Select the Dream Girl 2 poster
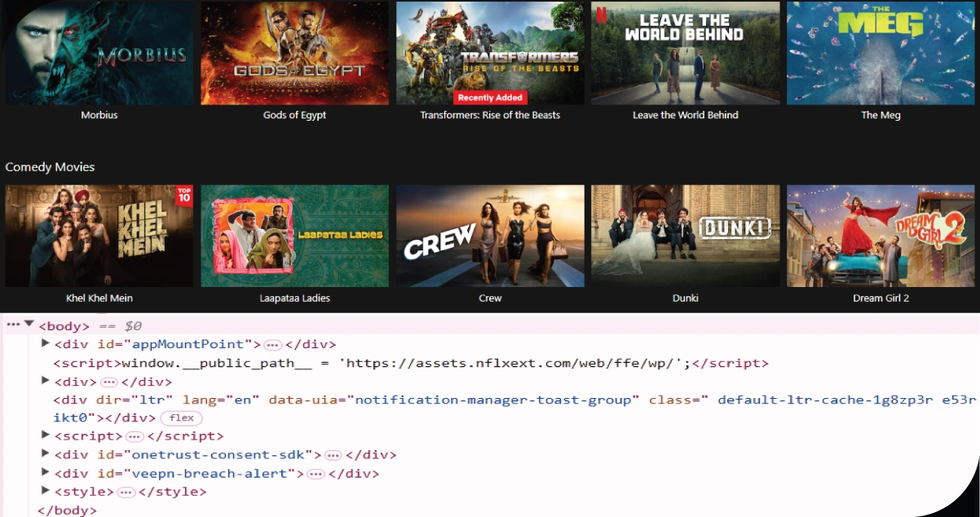 click(881, 236)
